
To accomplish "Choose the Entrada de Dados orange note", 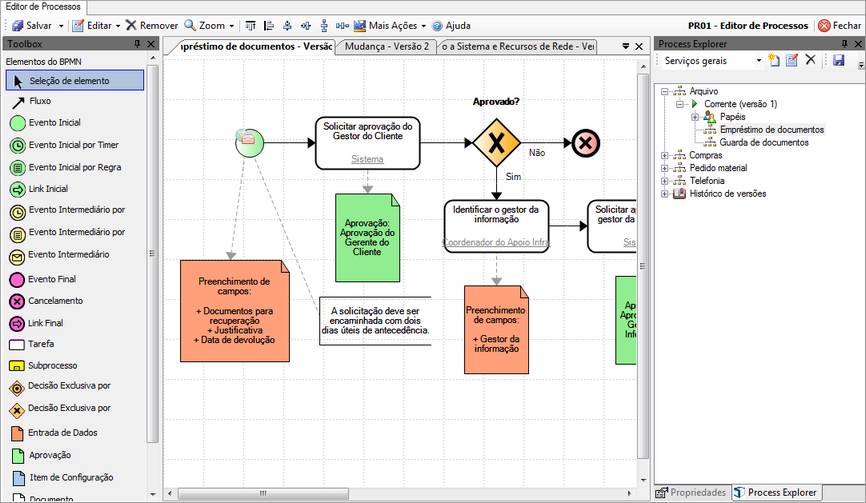I will tap(54, 433).
